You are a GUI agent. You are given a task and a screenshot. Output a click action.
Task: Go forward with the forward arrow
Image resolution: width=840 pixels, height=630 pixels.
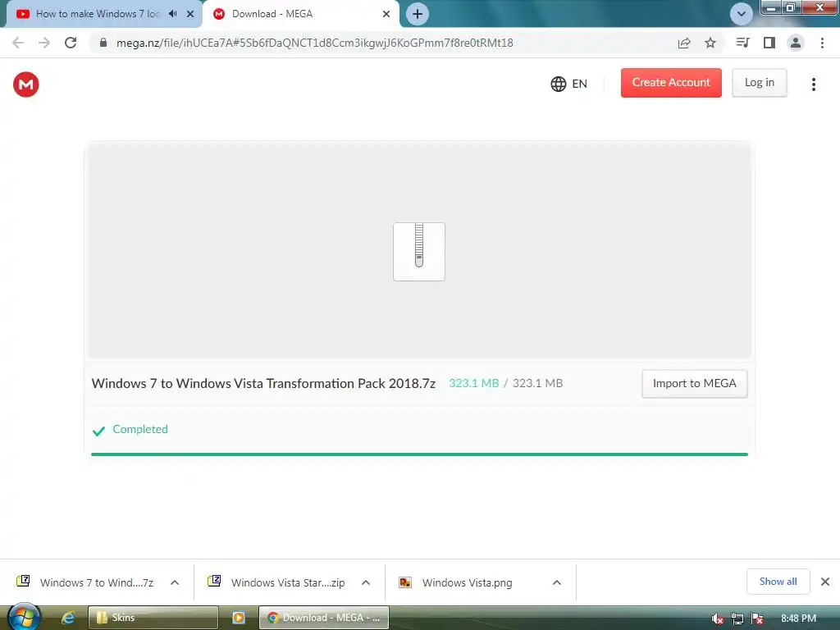[44, 43]
